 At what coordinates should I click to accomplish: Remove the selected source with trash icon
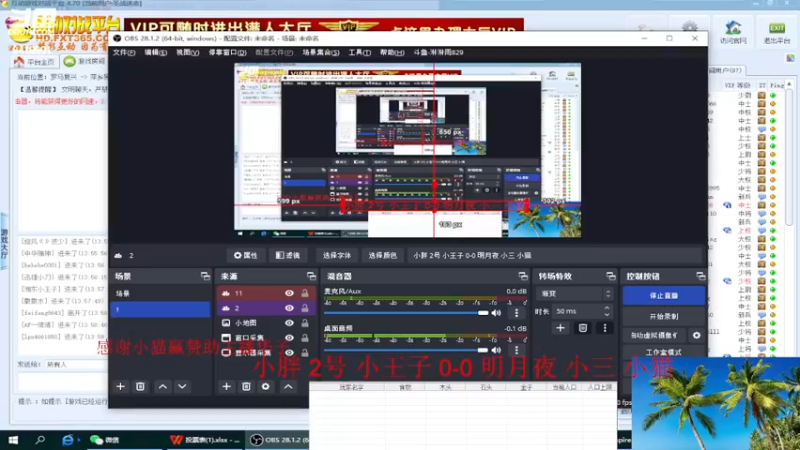[x=246, y=387]
